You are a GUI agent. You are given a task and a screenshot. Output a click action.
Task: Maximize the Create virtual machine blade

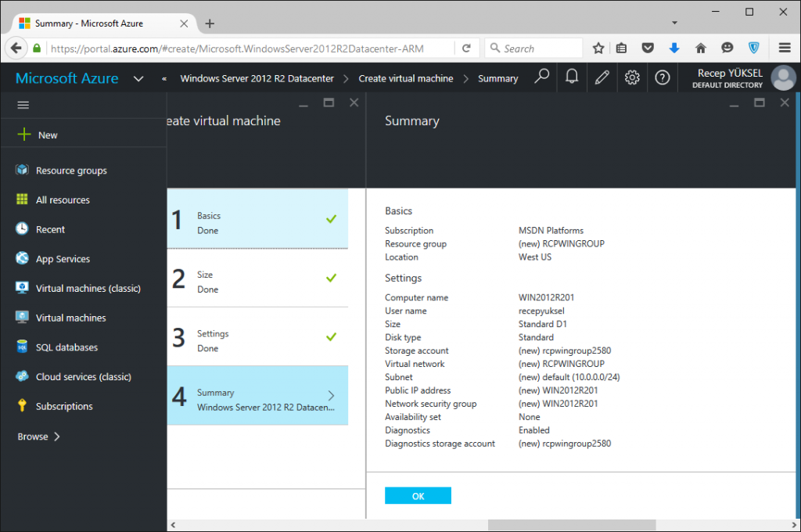point(329,102)
